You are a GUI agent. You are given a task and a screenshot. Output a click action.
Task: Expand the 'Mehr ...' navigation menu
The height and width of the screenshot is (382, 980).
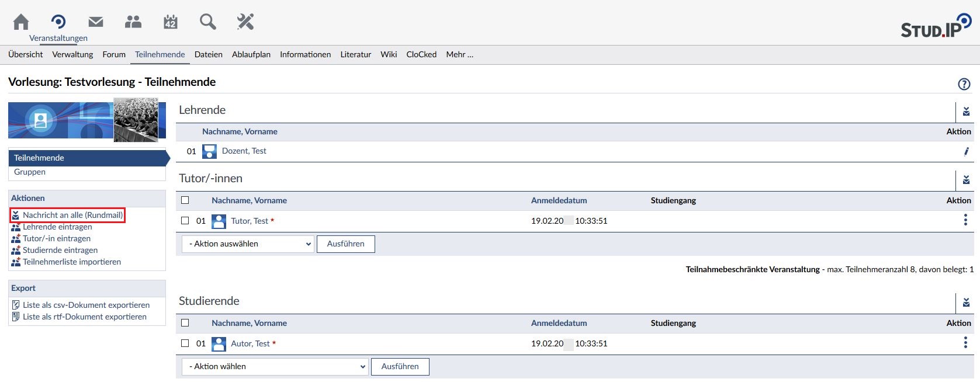click(459, 54)
